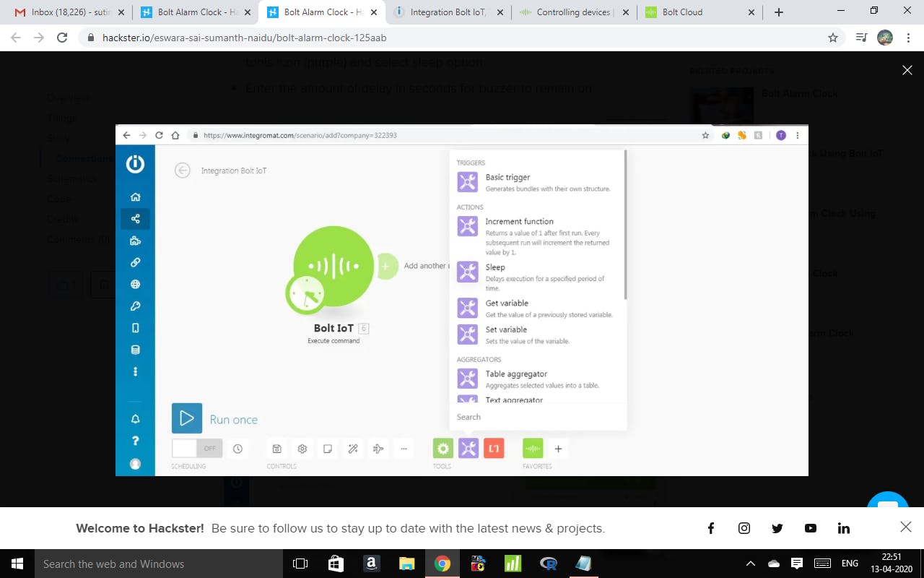924x578 pixels.
Task: Open Chrome's three-dot menu
Action: tap(908, 38)
